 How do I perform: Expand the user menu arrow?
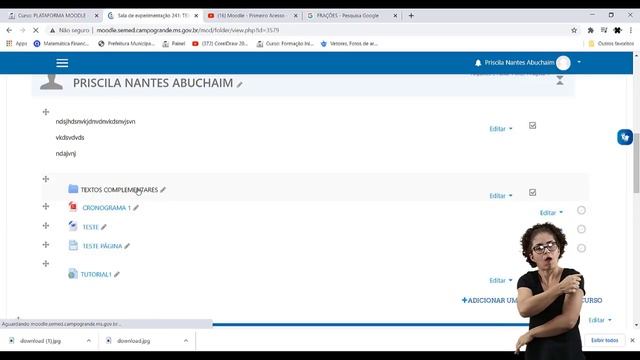coord(579,62)
